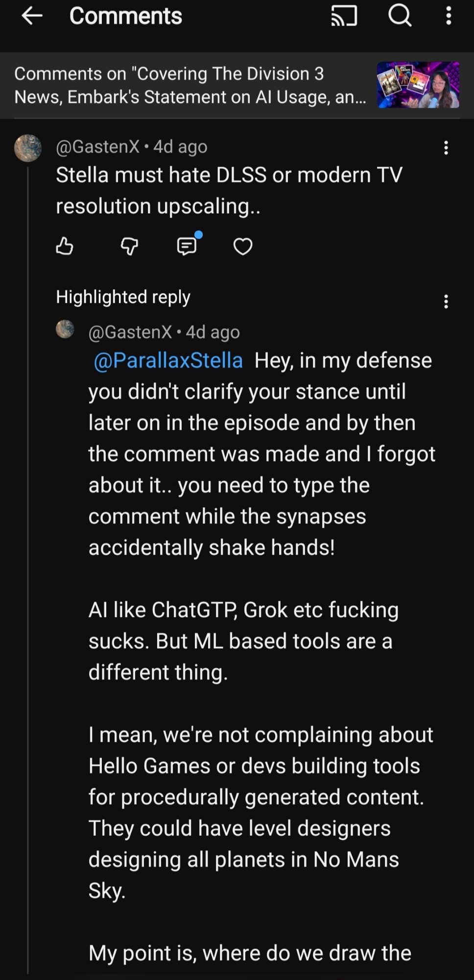Tap GastenX's avatar on the top comment
Image resolution: width=474 pixels, height=980 pixels.
[28, 147]
